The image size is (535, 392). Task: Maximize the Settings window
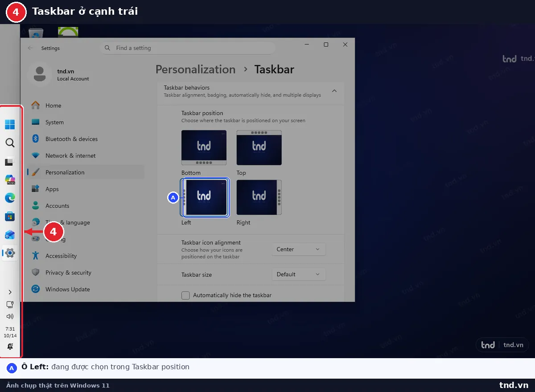tap(326, 45)
